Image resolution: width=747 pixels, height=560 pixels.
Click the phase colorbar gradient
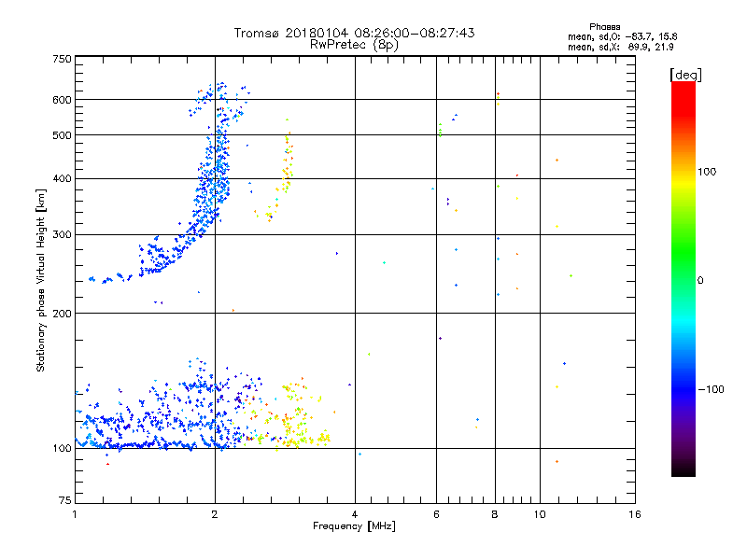click(x=684, y=278)
